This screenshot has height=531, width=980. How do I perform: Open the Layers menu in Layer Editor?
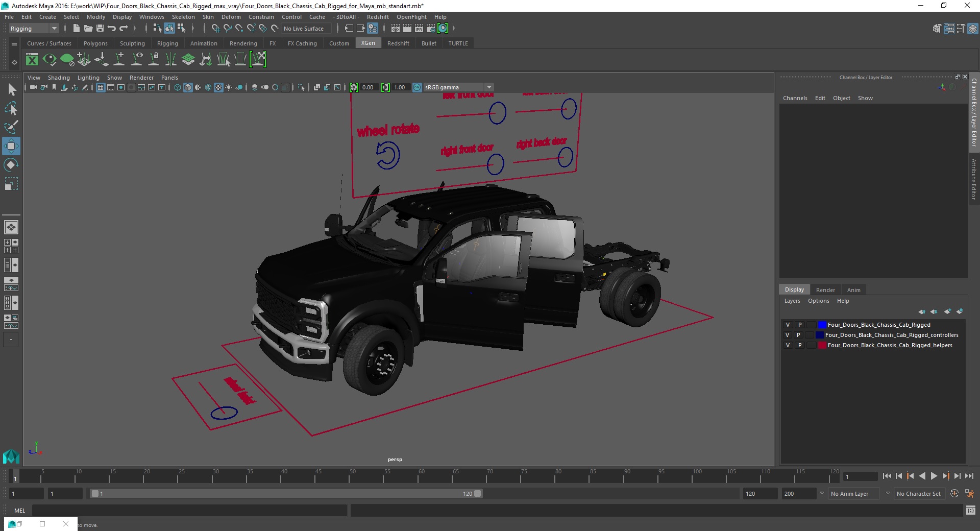pyautogui.click(x=792, y=301)
